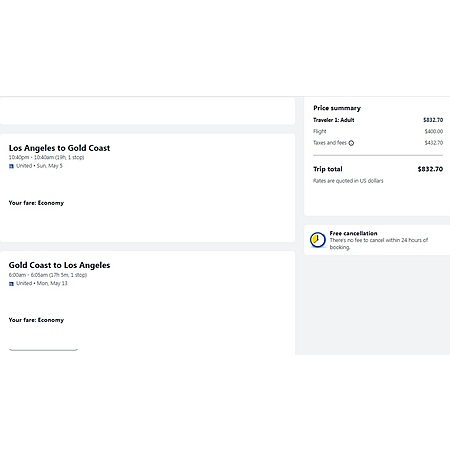Screen dimensions: 450x450
Task: Click the Rates are quoted in US dollars note
Action: [348, 181]
